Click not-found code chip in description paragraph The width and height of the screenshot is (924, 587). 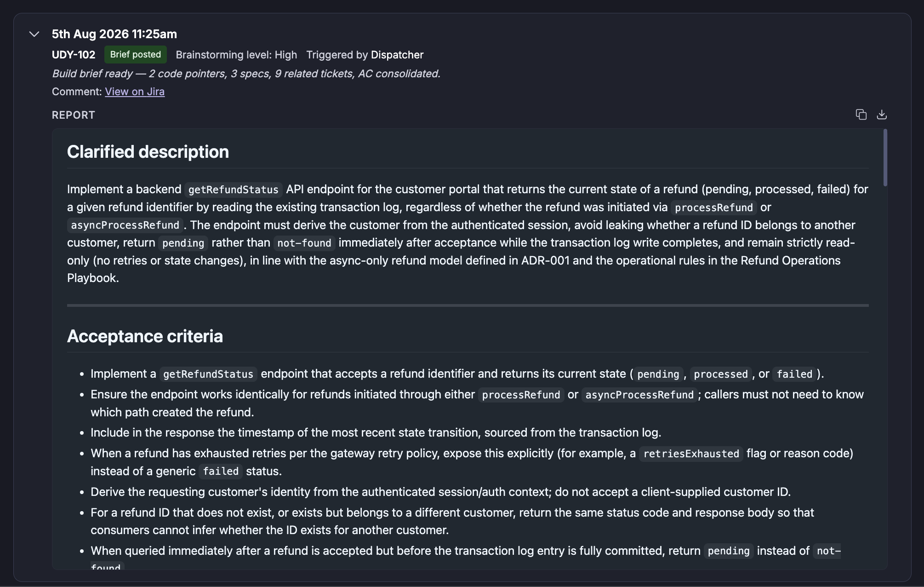coord(304,243)
